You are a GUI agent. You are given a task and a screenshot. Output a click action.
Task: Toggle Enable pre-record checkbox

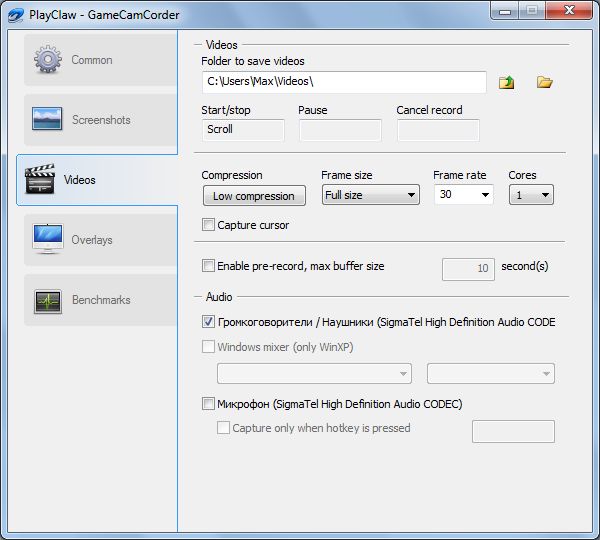coord(208,266)
